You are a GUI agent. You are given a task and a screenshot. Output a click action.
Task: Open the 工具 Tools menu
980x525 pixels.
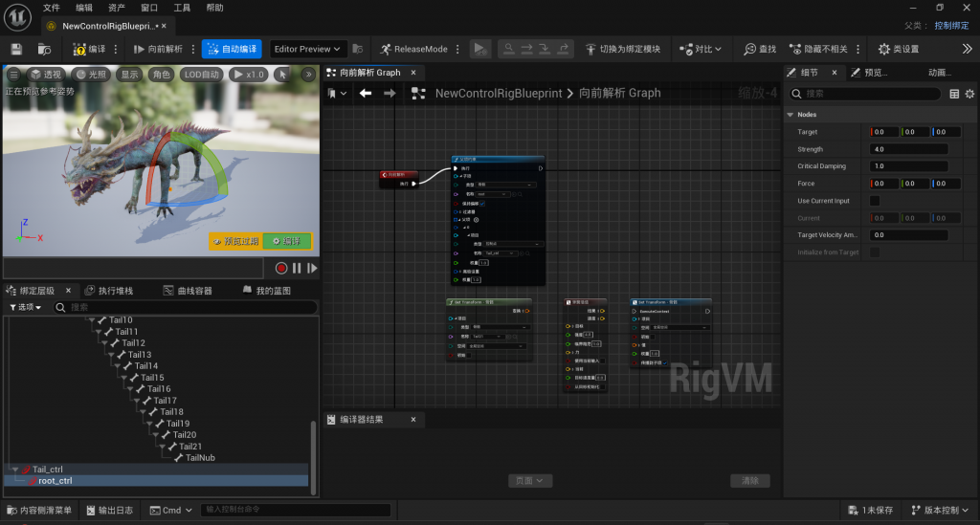[x=182, y=8]
